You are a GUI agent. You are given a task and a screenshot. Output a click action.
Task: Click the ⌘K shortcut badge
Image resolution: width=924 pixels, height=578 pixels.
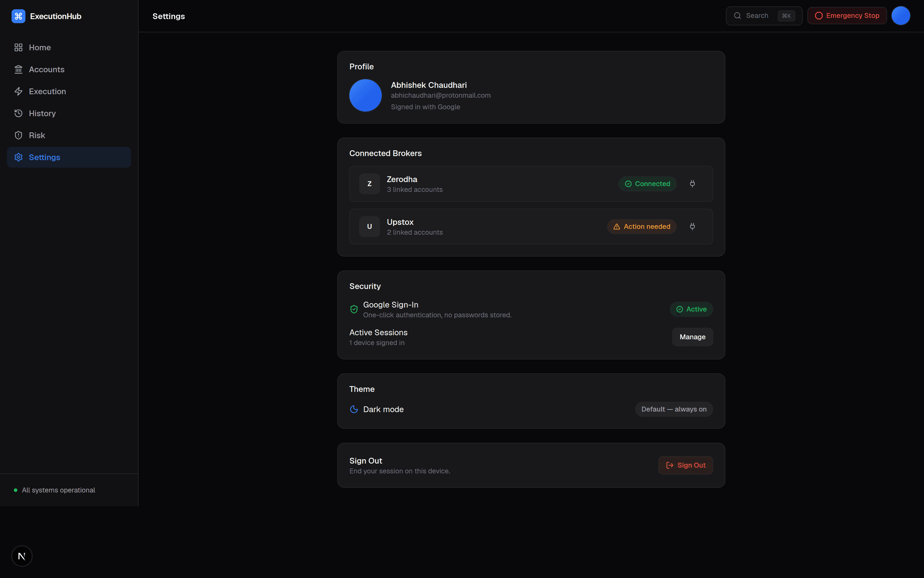coord(786,16)
